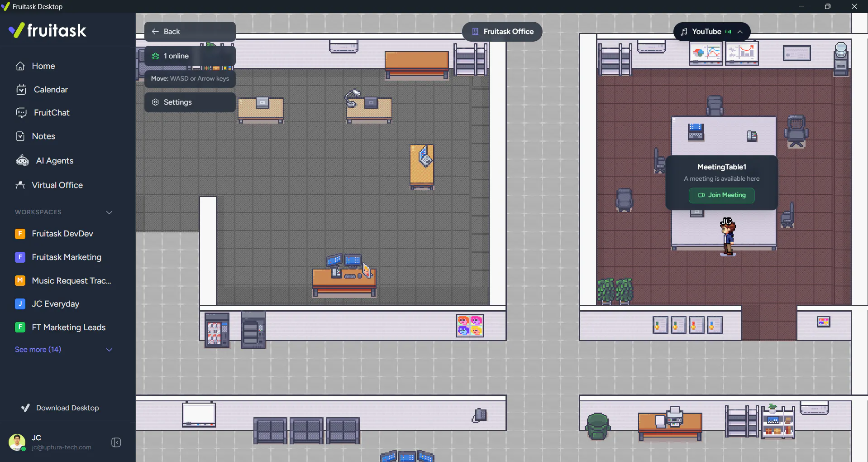Click the Fruitask Office building icon
The height and width of the screenshot is (462, 868).
click(x=475, y=32)
